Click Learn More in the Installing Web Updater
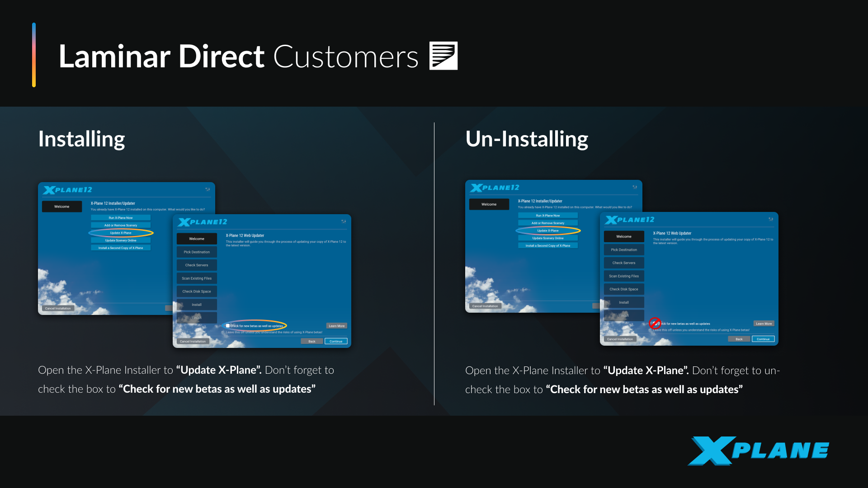Image resolution: width=868 pixels, height=488 pixels. [336, 326]
